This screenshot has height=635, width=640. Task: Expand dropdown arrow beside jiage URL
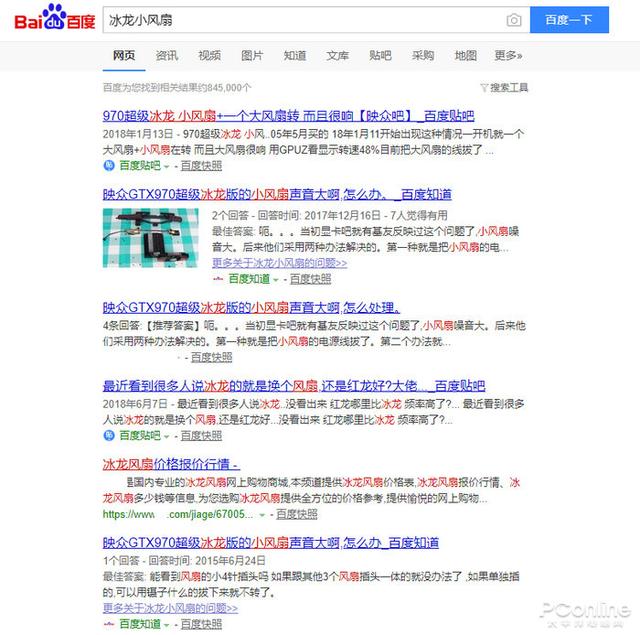tap(262, 515)
